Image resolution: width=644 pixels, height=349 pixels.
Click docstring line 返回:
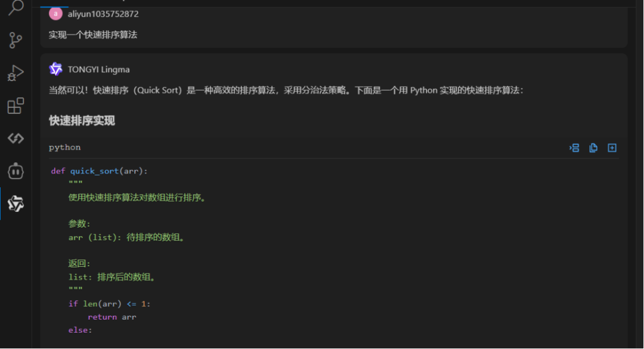(79, 264)
